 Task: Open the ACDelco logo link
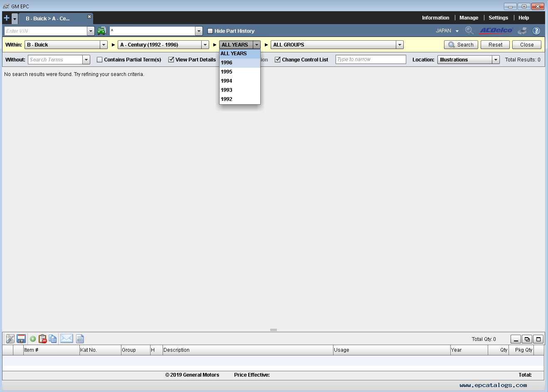[496, 30]
